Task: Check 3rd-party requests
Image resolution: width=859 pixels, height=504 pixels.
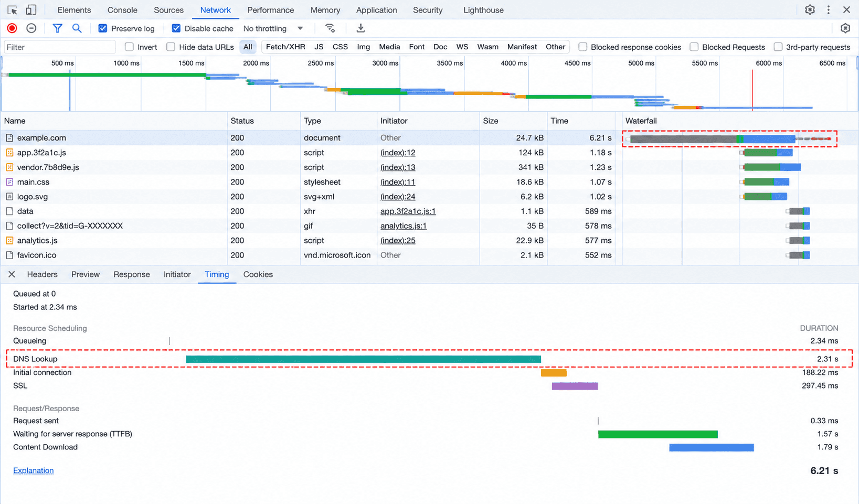Action: (778, 47)
